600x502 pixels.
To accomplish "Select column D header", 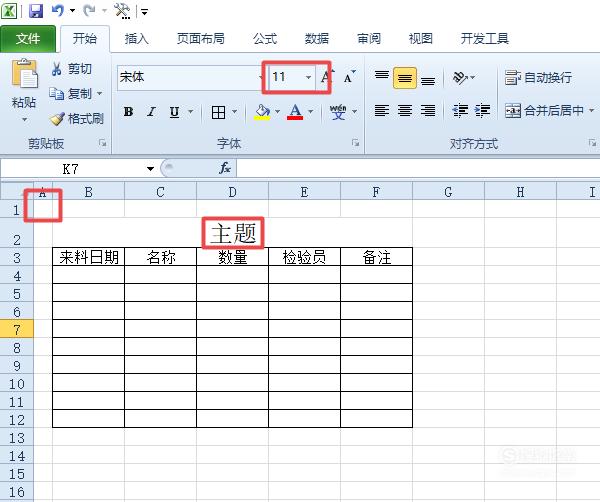I will (x=232, y=191).
